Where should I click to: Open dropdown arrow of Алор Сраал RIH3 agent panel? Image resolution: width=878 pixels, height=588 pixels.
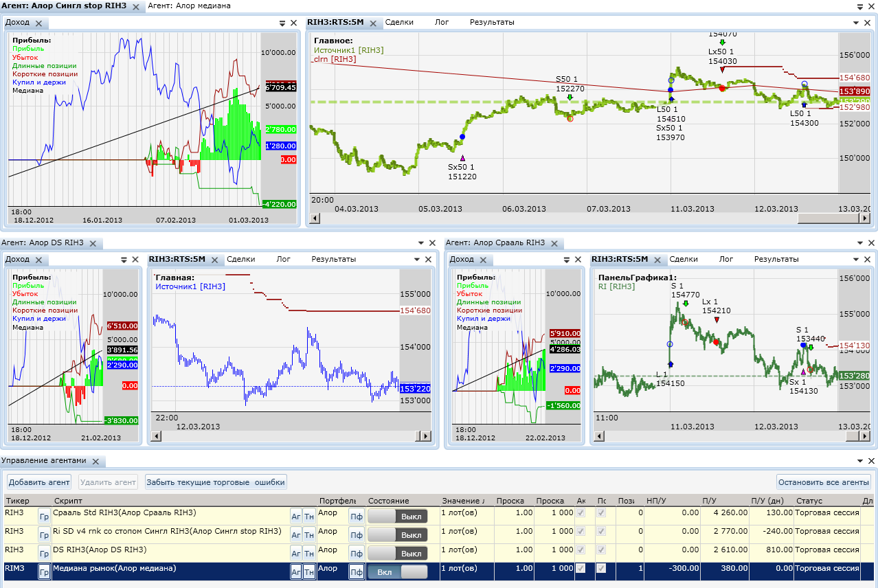pyautogui.click(x=859, y=242)
